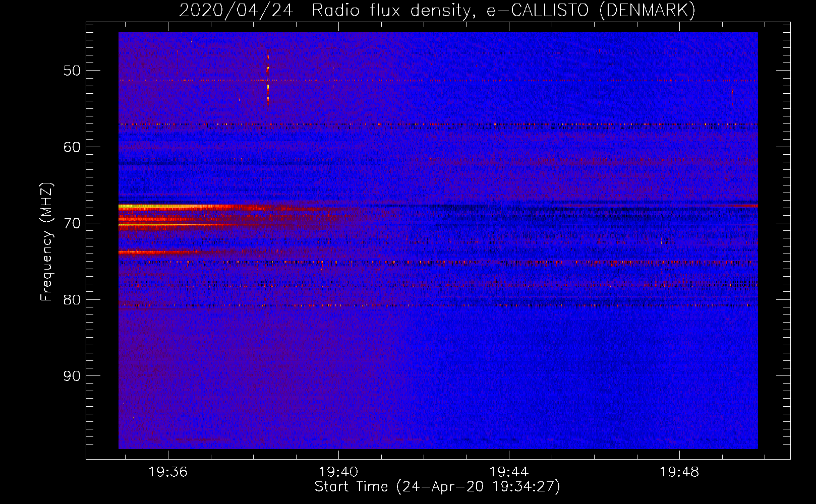
Task: Click the 19:48 time tick label
Action: pyautogui.click(x=679, y=472)
